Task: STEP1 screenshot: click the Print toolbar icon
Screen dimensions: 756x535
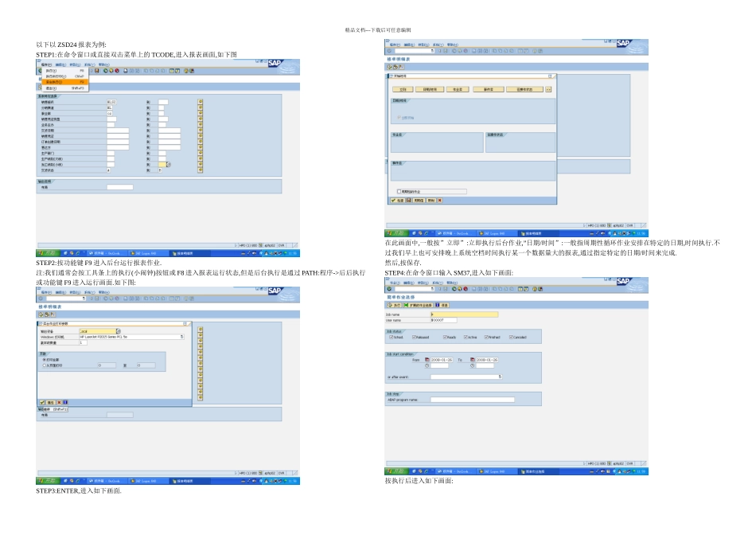Action: coord(126,71)
